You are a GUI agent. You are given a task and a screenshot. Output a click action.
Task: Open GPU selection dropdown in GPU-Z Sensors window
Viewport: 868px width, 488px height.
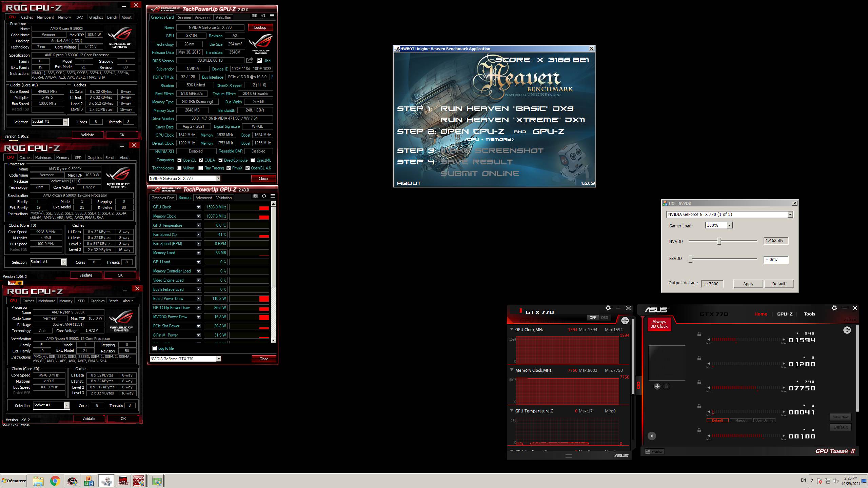click(x=219, y=359)
